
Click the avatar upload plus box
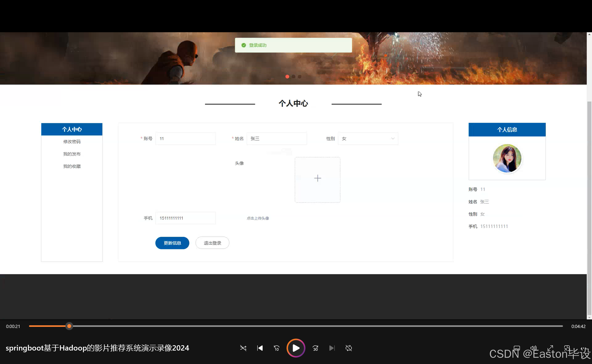tap(318, 180)
